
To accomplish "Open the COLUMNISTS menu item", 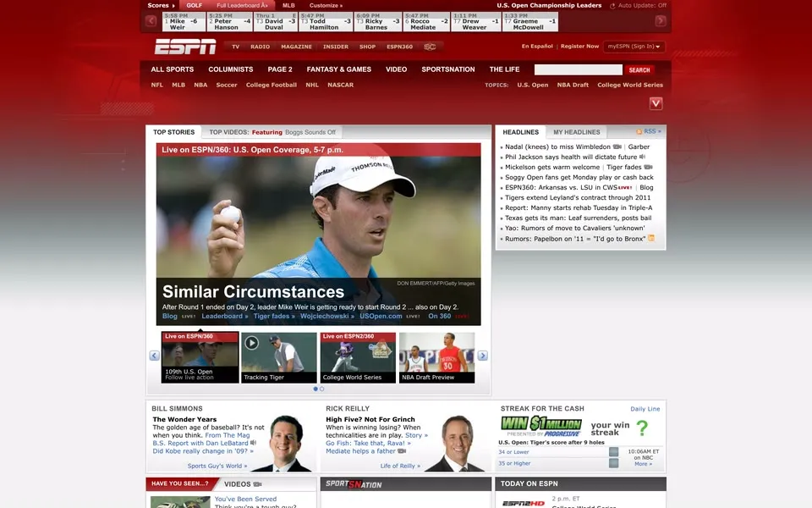I will 230,69.
